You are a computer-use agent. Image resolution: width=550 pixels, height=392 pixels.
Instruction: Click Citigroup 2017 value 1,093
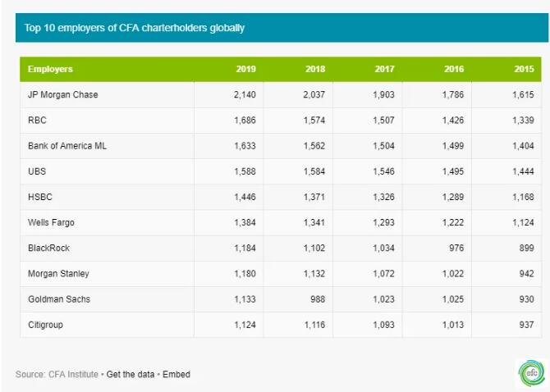[x=383, y=325]
